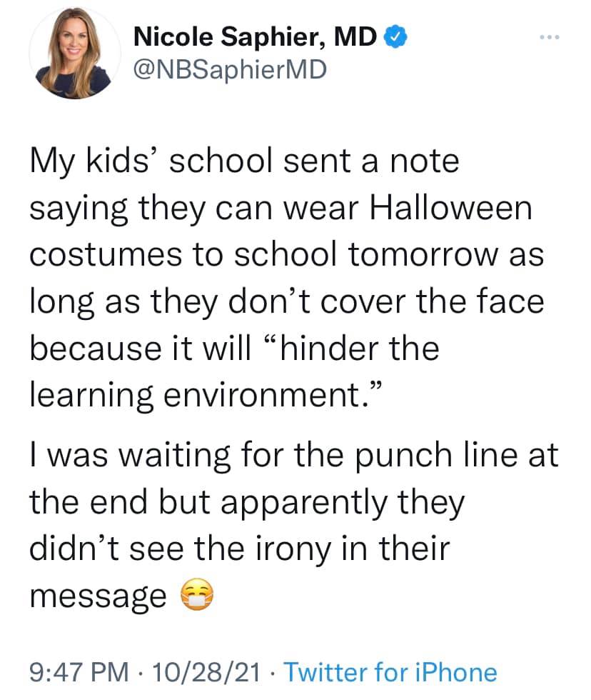
Task: Click the line "costumes to school tomorrow as"
Action: tap(287, 255)
